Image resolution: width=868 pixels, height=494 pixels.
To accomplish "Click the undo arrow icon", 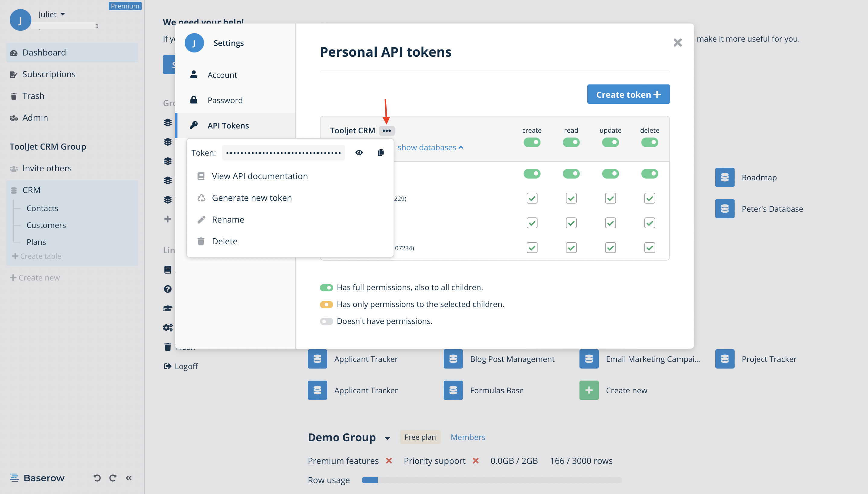I will pos(97,477).
